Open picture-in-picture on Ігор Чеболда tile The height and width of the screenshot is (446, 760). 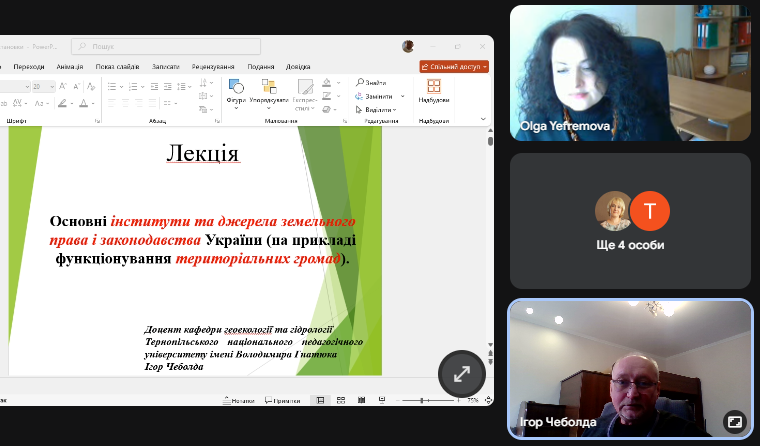point(735,421)
